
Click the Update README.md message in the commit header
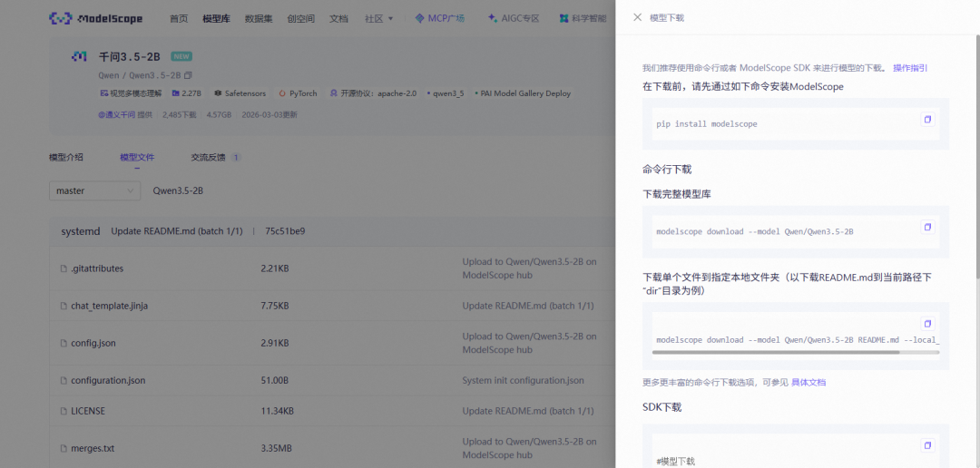pyautogui.click(x=177, y=231)
